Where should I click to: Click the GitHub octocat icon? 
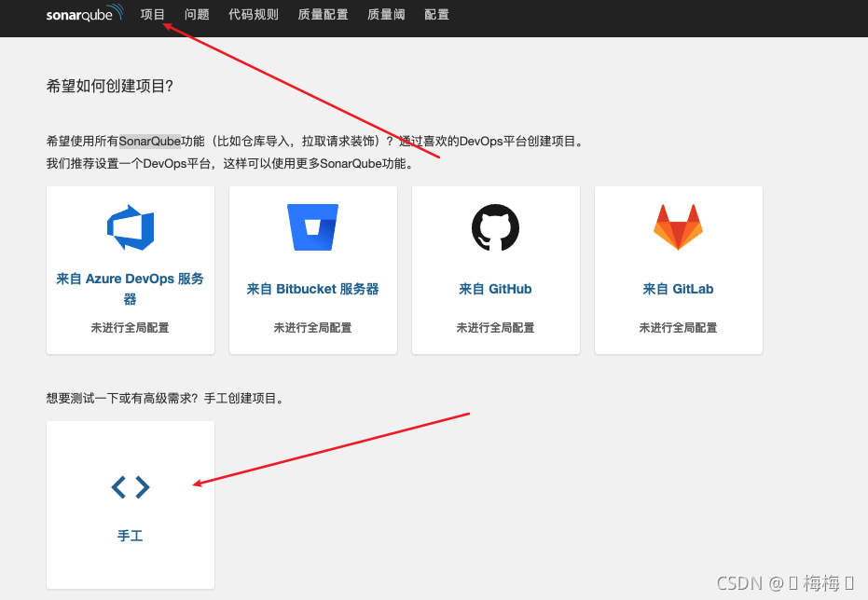click(x=495, y=227)
